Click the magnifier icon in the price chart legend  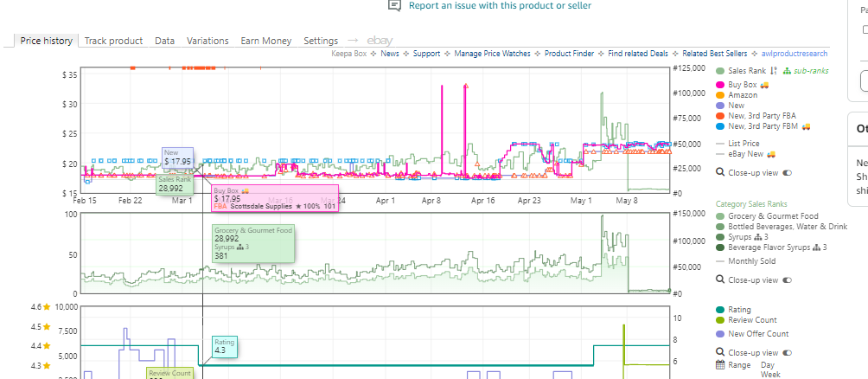720,172
